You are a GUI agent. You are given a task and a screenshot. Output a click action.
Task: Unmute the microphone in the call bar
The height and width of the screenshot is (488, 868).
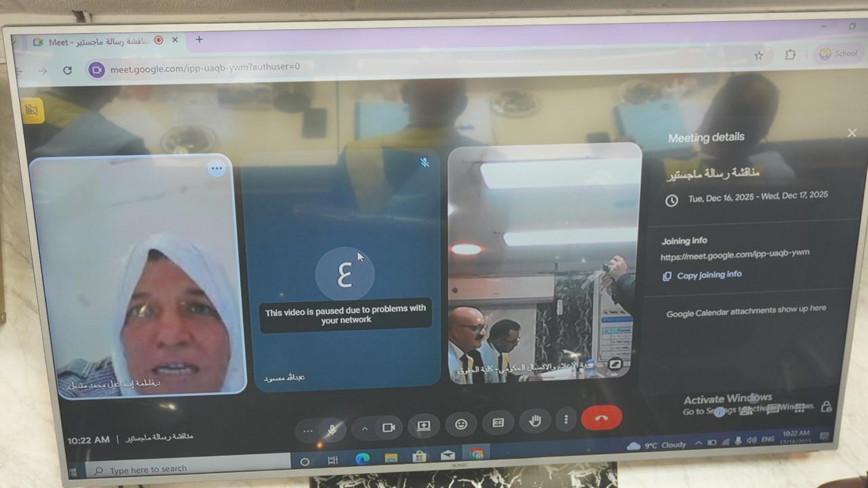pyautogui.click(x=332, y=429)
